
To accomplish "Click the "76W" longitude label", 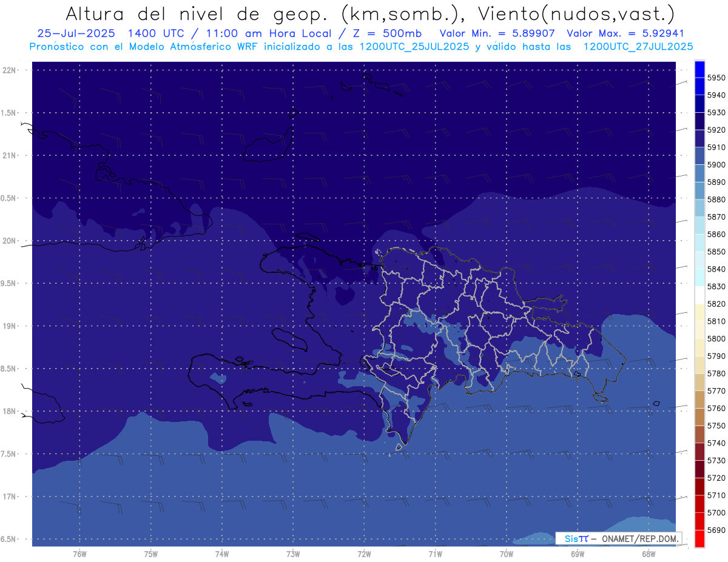I will tap(79, 554).
